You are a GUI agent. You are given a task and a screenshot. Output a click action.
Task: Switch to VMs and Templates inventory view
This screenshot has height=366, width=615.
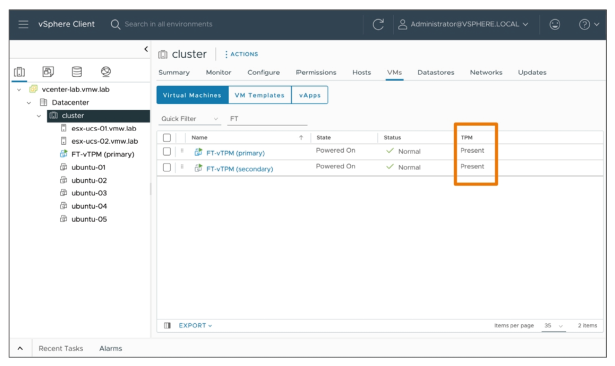tap(48, 71)
